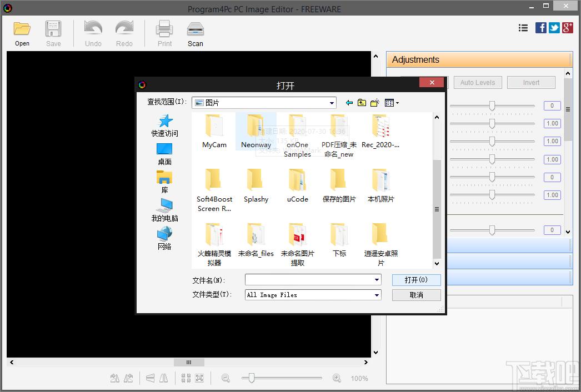This screenshot has height=392, width=581.
Task: Click the file list scrollbar up arrow
Action: (437, 118)
